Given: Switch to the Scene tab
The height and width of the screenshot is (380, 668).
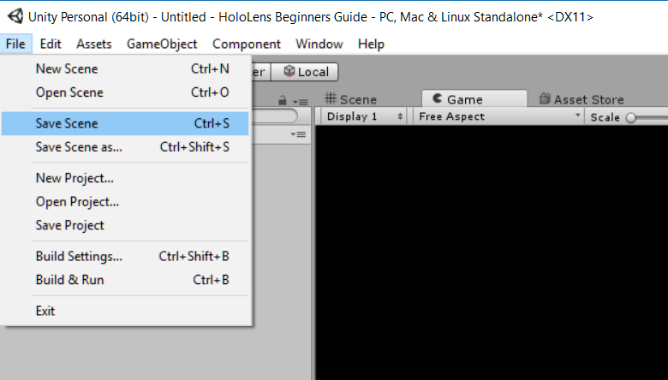Looking at the screenshot, I should tap(351, 99).
